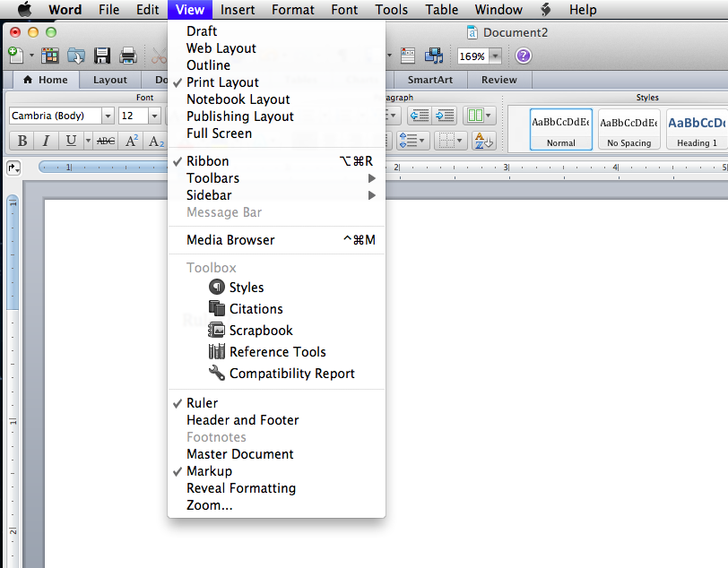This screenshot has height=568, width=728.
Task: Apply Italic formatting
Action: coord(46,141)
